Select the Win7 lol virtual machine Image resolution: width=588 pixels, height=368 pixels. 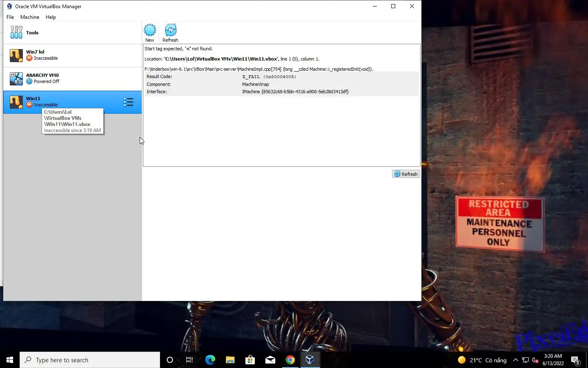(x=73, y=55)
